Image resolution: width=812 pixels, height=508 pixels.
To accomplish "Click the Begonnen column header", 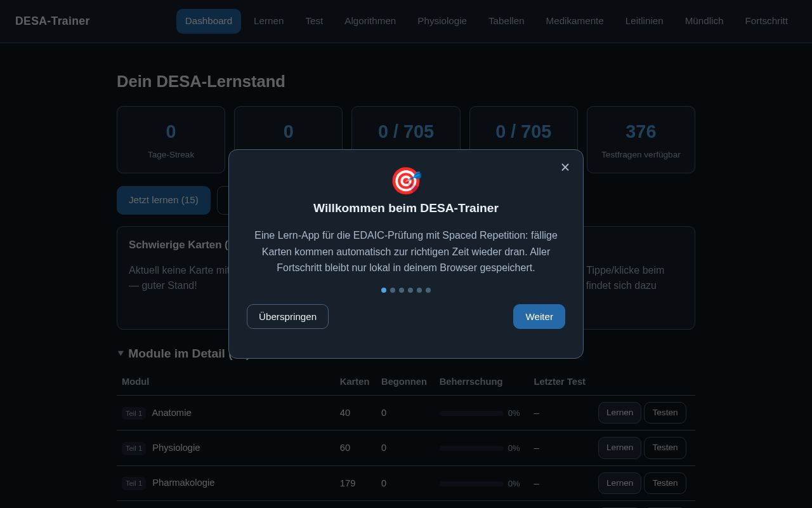I will point(404,382).
